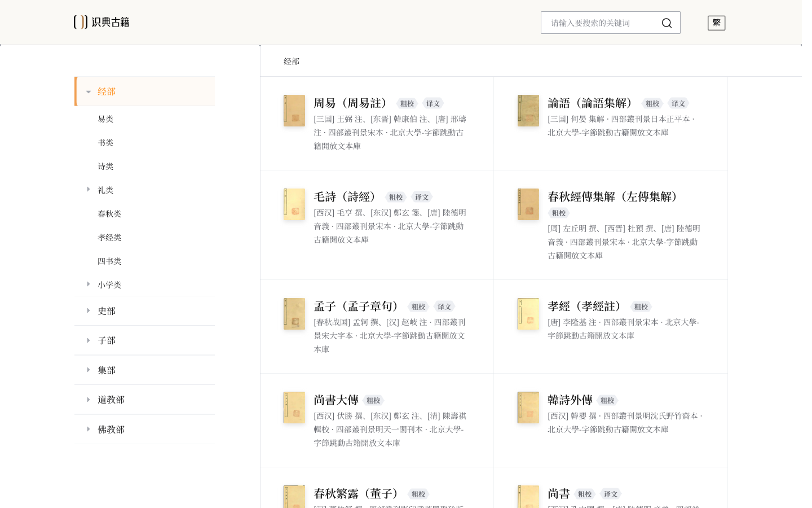Image resolution: width=812 pixels, height=508 pixels.
Task: Open 道教部 category label
Action: click(111, 400)
